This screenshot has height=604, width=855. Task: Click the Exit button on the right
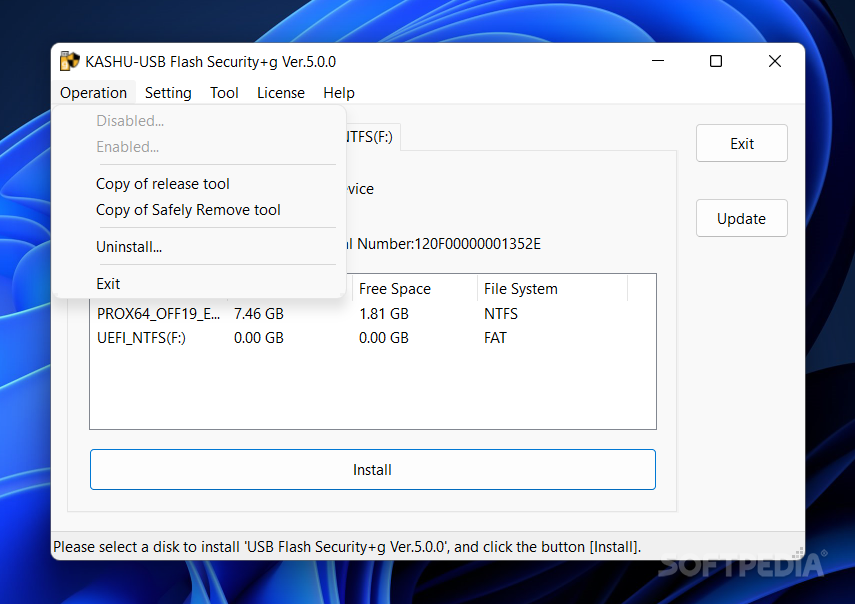click(742, 143)
